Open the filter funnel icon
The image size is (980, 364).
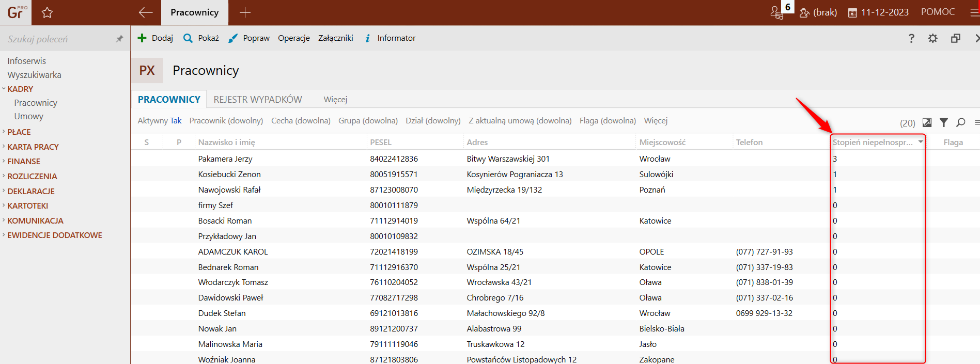tap(943, 122)
